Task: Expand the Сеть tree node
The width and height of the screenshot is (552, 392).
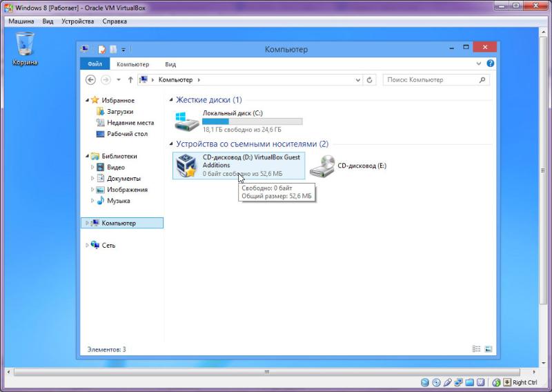Action: coord(88,245)
